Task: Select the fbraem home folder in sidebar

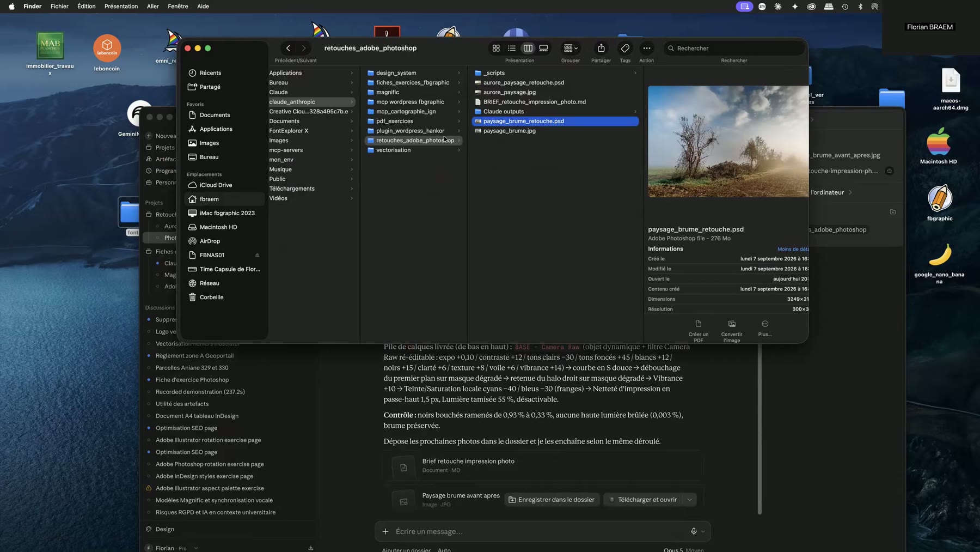Action: click(224, 199)
